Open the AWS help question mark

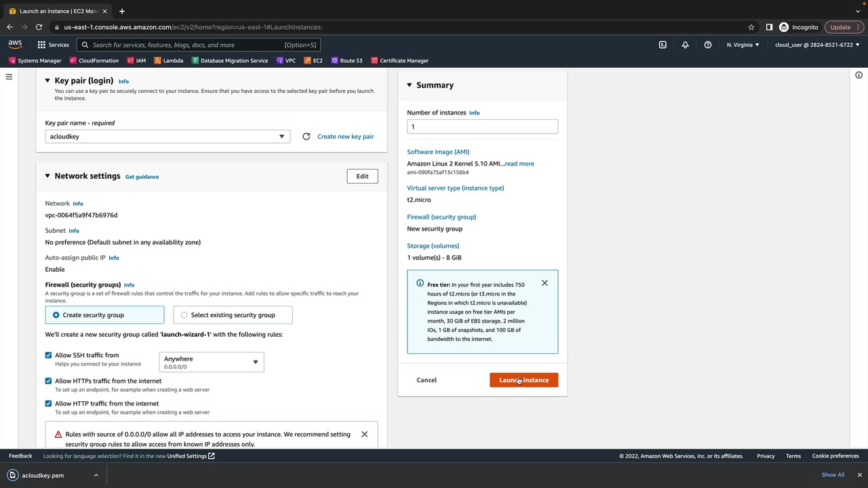click(708, 45)
